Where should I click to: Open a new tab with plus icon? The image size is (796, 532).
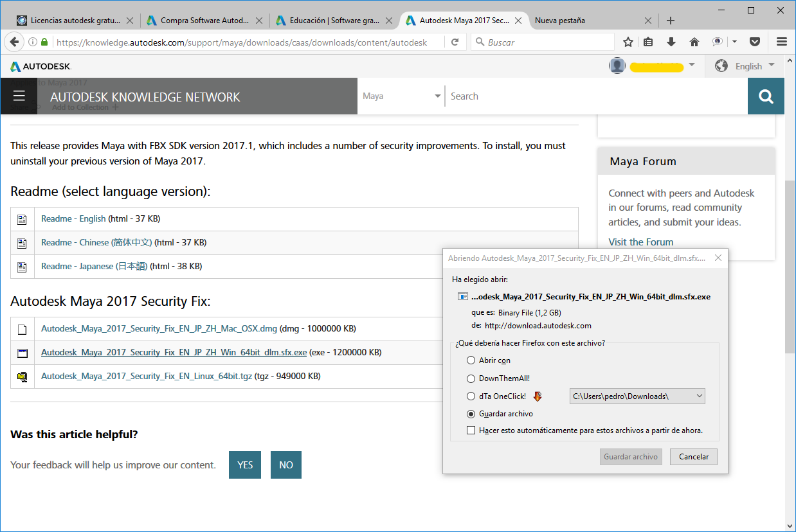coord(671,21)
